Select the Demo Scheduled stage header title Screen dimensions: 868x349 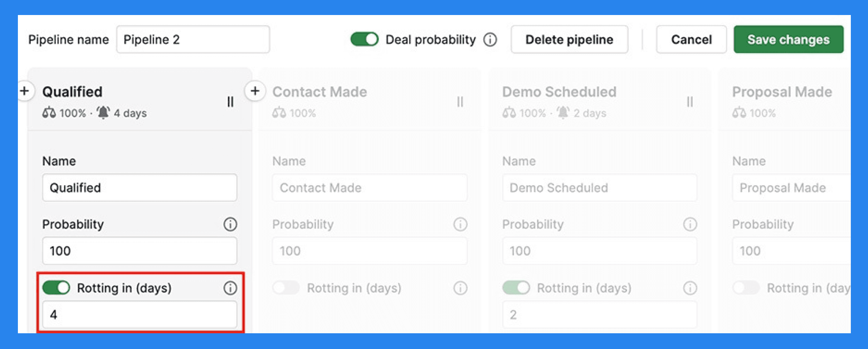pos(559,92)
